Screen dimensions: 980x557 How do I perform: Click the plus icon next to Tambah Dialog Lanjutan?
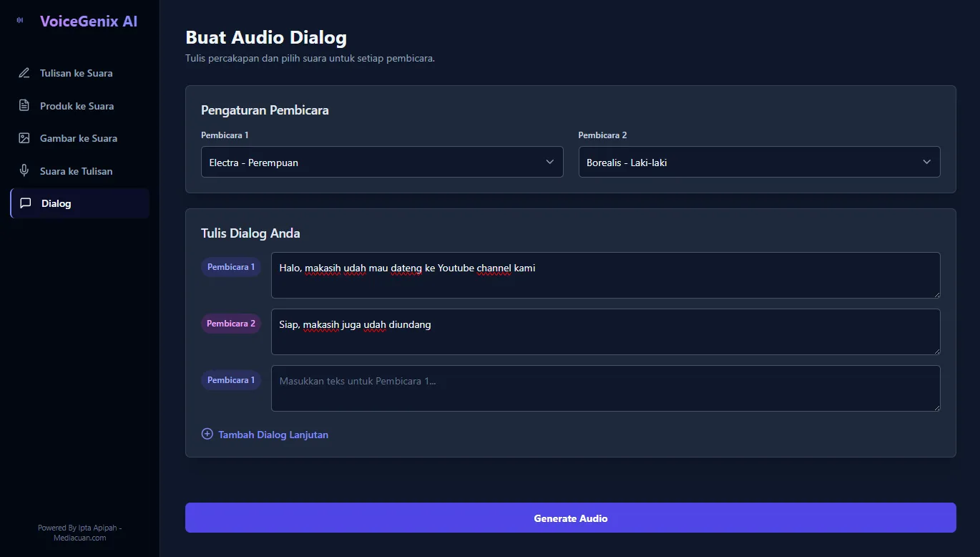click(x=206, y=433)
